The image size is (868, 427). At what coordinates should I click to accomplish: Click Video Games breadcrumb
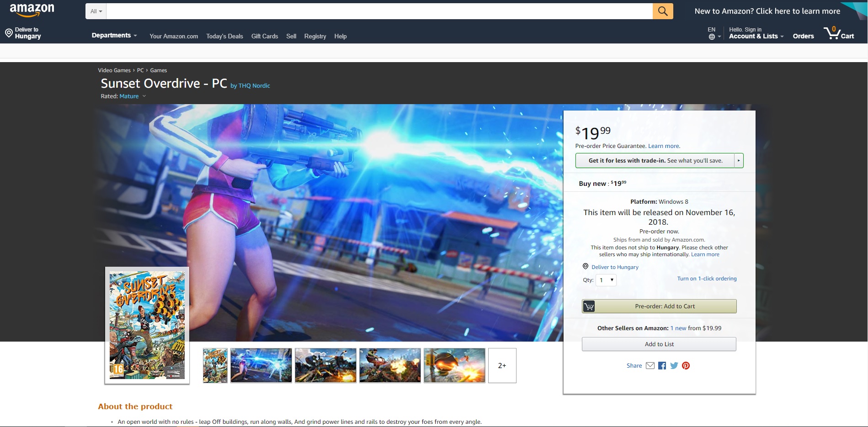tap(114, 70)
